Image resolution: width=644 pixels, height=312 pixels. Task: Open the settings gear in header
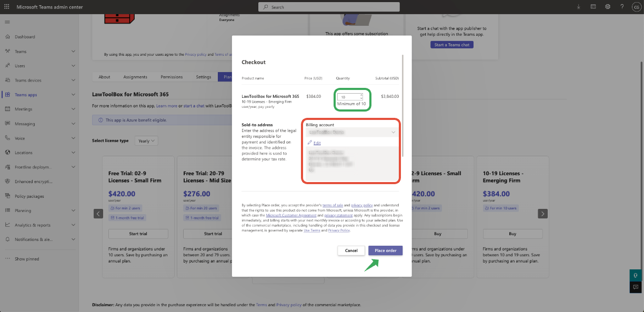click(x=608, y=7)
